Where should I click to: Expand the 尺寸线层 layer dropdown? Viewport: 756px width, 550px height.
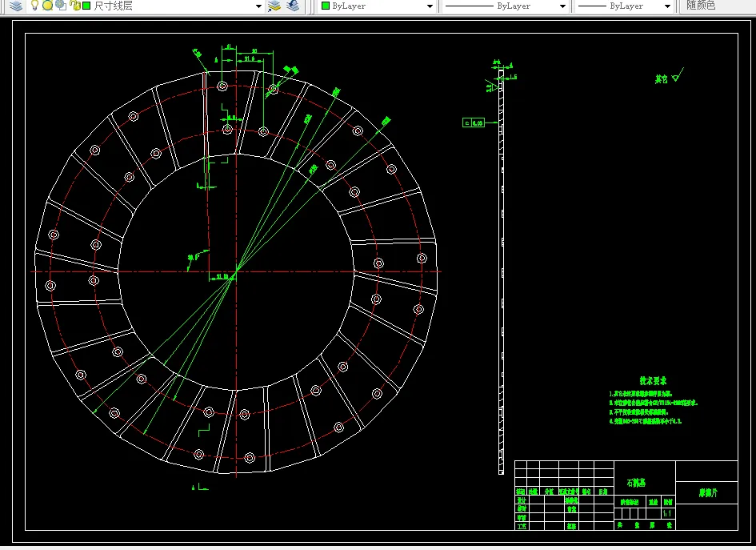(258, 6)
